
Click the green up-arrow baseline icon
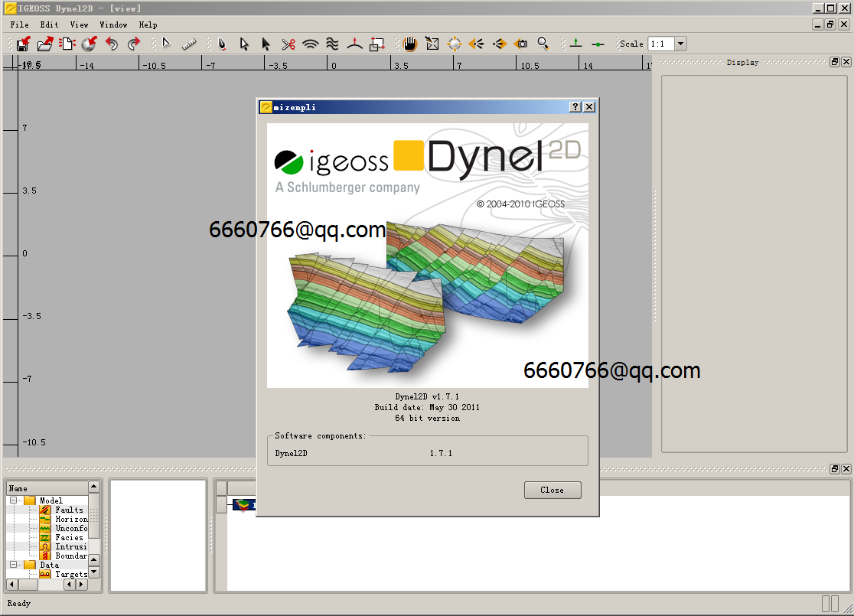click(575, 44)
